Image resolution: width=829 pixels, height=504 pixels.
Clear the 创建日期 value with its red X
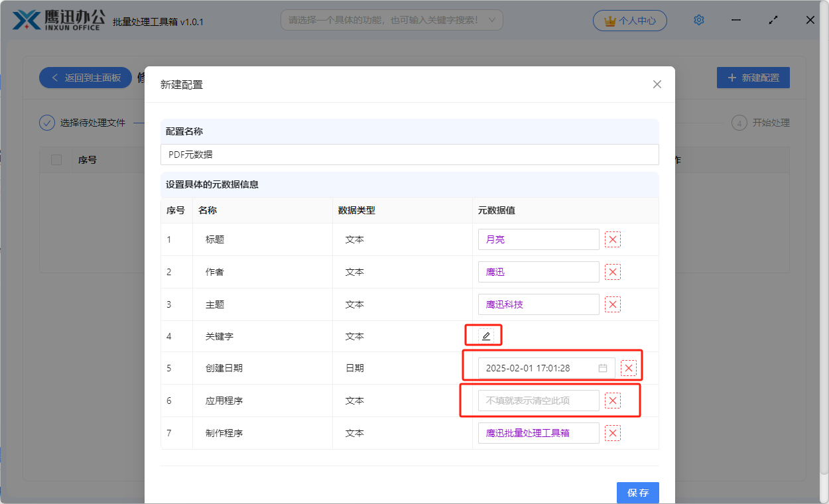(x=629, y=368)
